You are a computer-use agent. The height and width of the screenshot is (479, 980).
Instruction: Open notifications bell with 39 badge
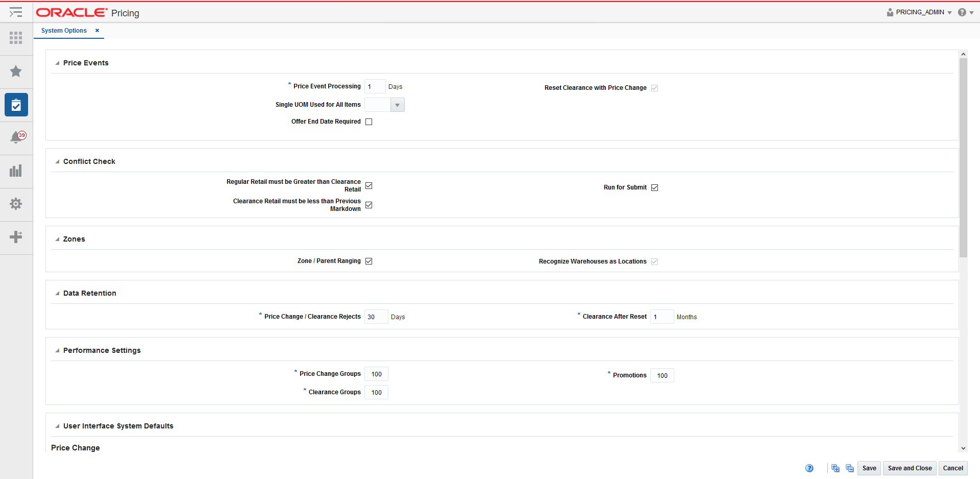tap(17, 137)
